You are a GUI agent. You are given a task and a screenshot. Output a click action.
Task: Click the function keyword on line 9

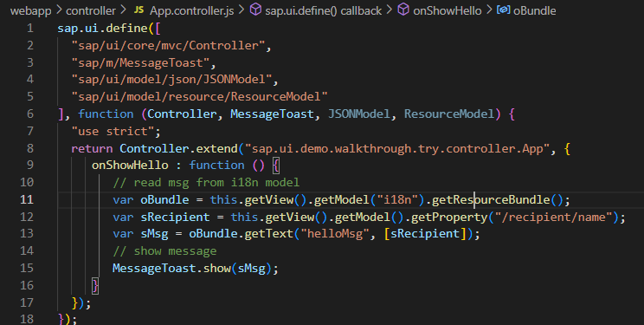point(216,166)
